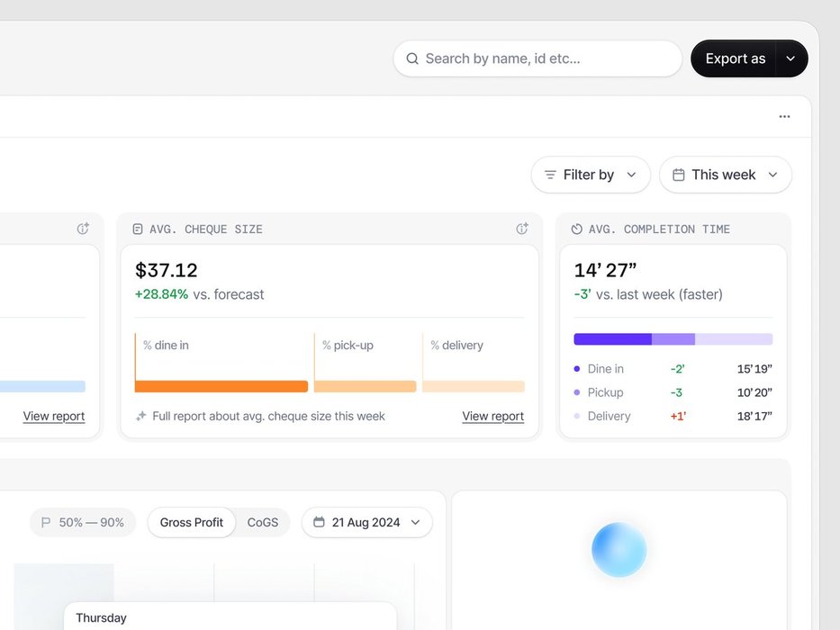Open View report on the leftmost card

[x=54, y=416]
